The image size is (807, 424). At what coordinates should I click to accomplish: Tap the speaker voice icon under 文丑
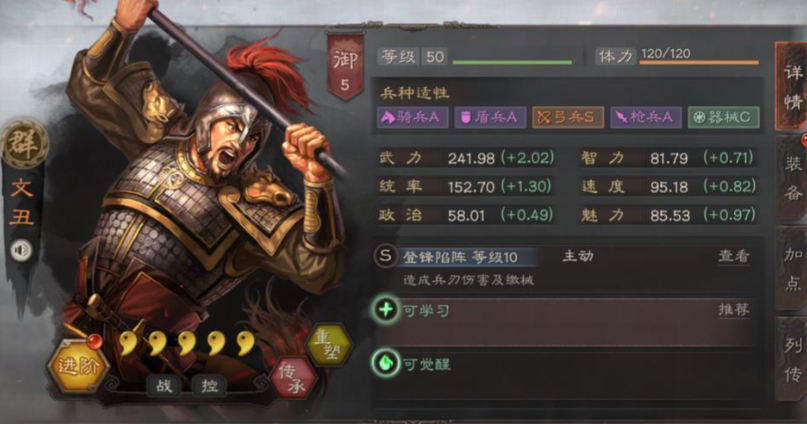22,251
